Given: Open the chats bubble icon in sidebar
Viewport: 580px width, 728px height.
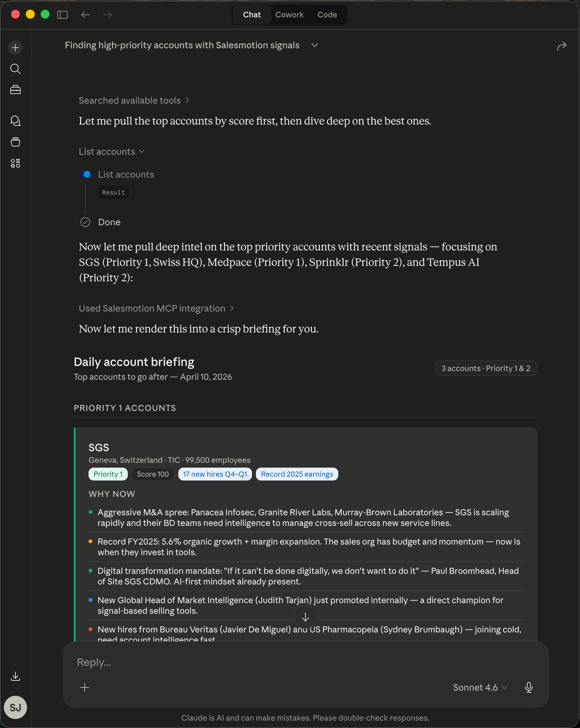Looking at the screenshot, I should tap(15, 121).
